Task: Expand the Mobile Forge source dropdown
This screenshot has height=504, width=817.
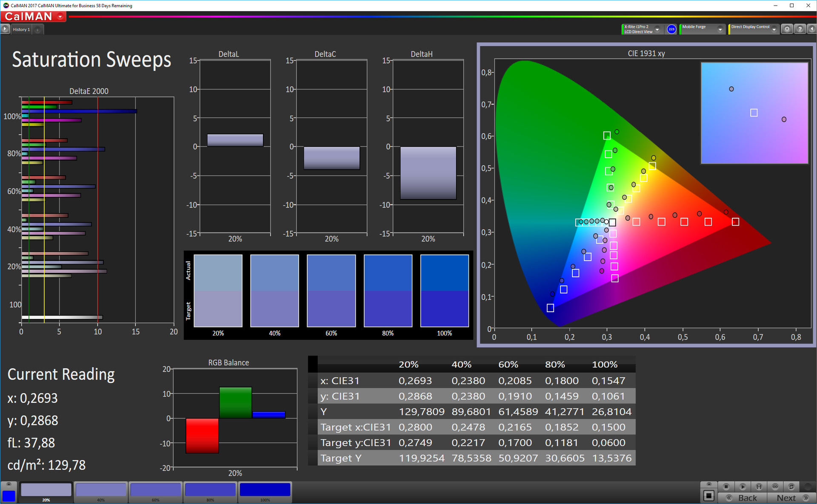Action: 720,29
